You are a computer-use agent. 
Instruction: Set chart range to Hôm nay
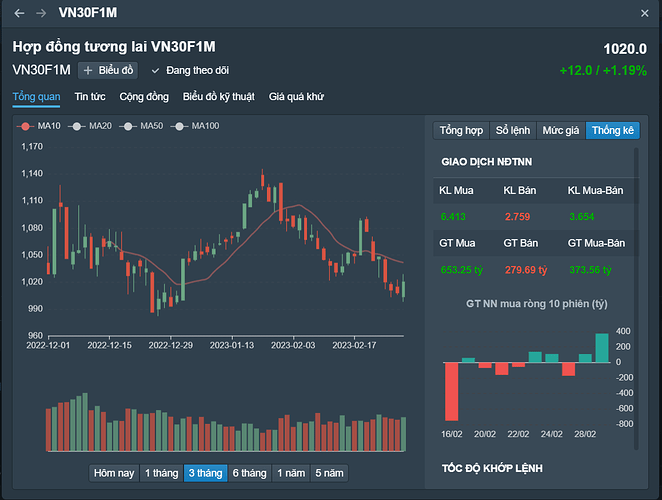113,473
